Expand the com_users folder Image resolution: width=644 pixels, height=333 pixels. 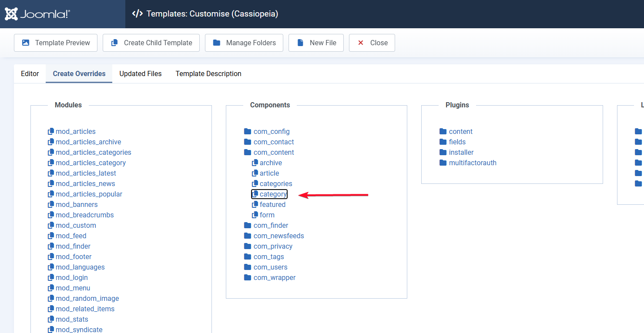click(270, 267)
